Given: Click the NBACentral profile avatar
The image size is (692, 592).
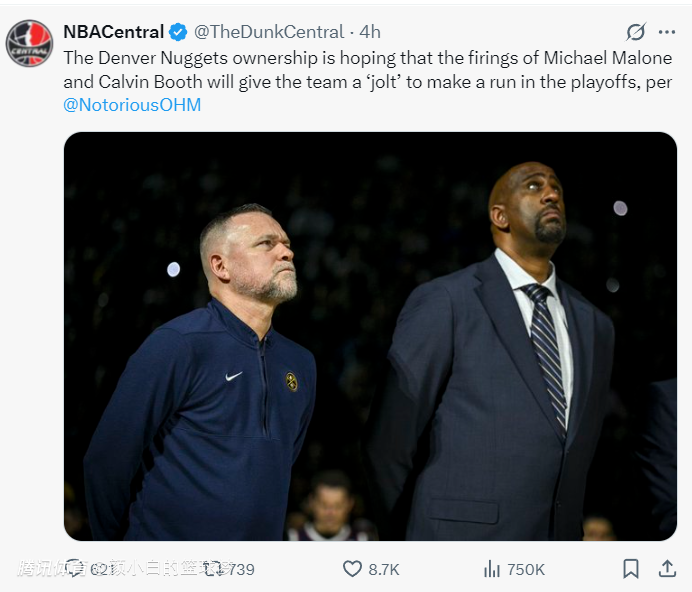Looking at the screenshot, I should [x=29, y=43].
